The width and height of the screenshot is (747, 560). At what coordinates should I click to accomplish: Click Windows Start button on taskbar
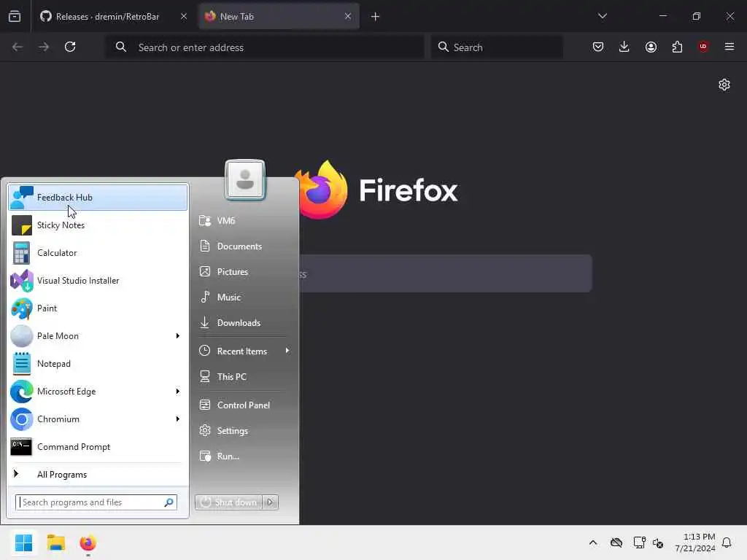pyautogui.click(x=24, y=542)
